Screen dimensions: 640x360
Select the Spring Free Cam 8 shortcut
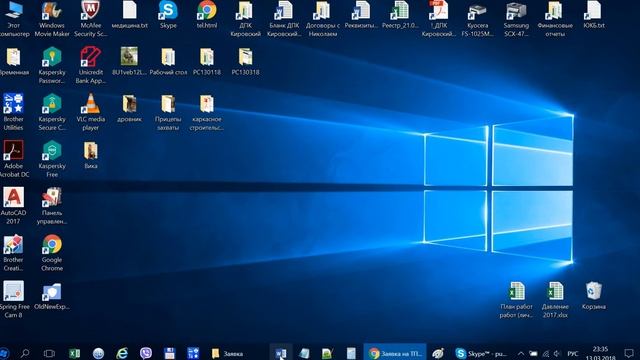14,300
